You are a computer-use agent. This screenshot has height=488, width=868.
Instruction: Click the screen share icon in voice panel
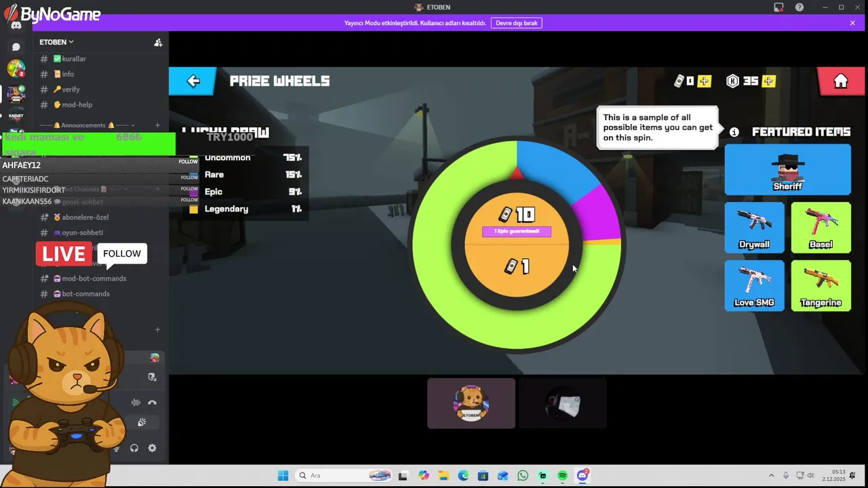coord(152,377)
